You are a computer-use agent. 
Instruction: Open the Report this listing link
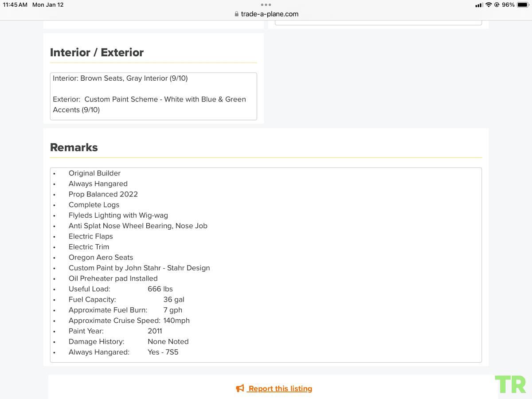tap(280, 388)
